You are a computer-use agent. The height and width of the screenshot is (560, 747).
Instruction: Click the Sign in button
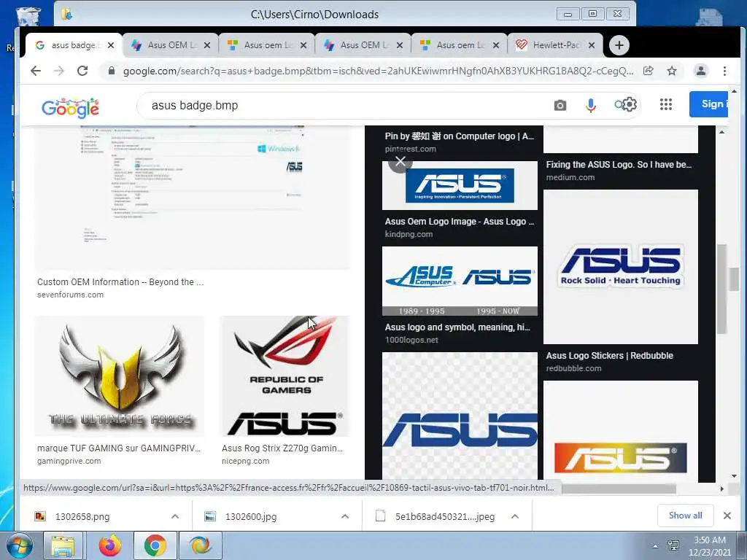[x=708, y=104]
